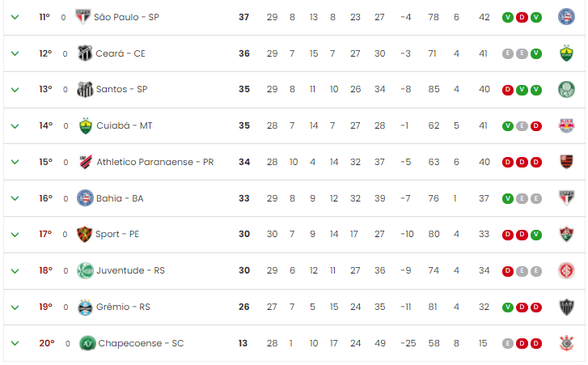
Task: Expand details for 14º Cuiabá row
Action: (15, 126)
